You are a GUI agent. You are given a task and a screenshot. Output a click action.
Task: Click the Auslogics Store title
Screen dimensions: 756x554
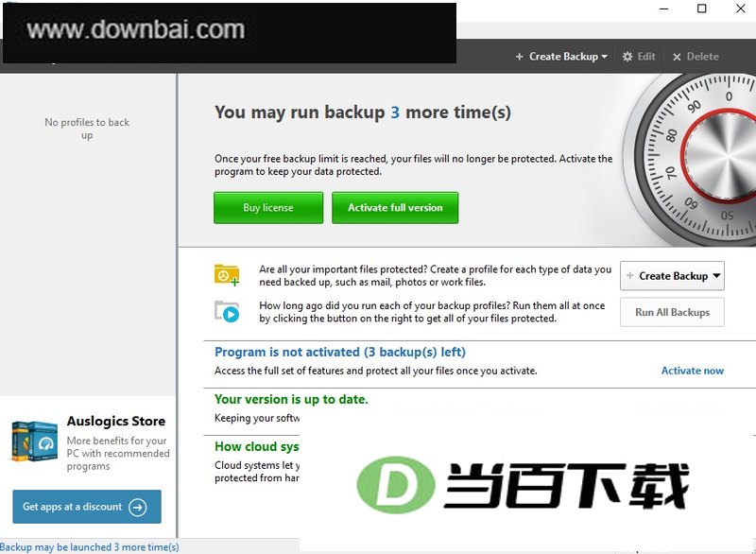[116, 421]
